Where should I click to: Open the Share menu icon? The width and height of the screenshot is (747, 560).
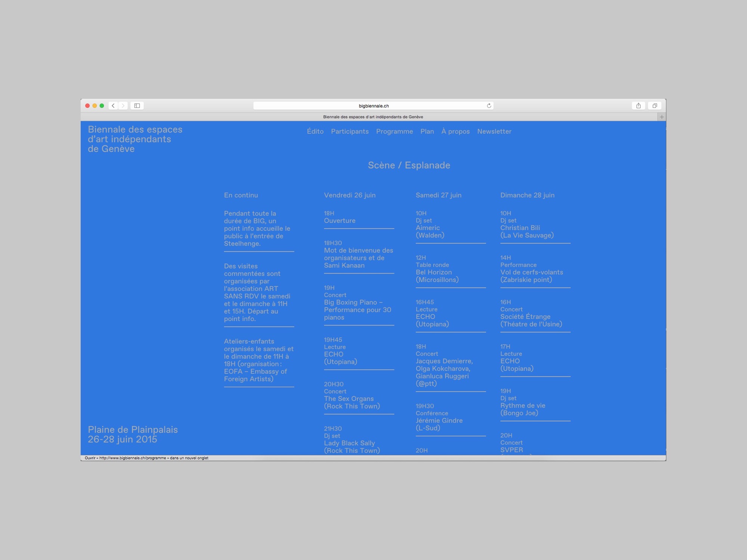point(639,106)
